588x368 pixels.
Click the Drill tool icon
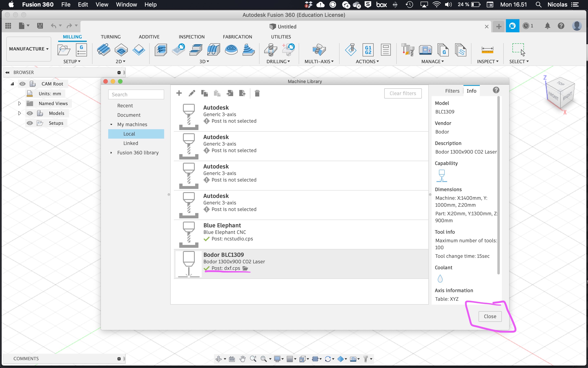(271, 50)
